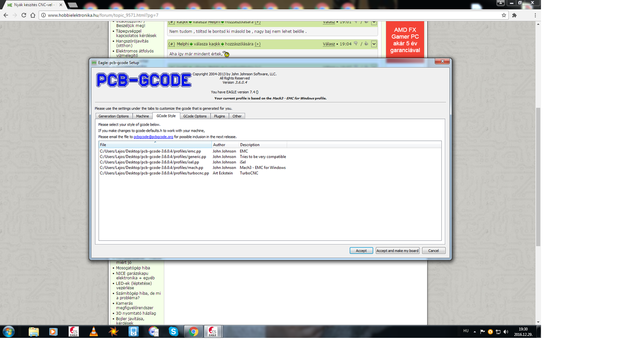Reload the hobbielektronika page
Image resolution: width=644 pixels, height=362 pixels.
[x=24, y=15]
